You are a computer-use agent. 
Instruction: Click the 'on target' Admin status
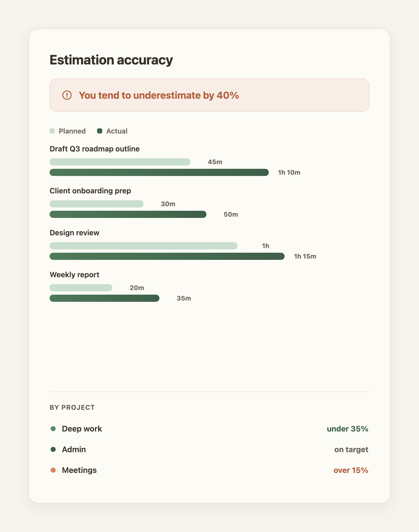click(351, 449)
